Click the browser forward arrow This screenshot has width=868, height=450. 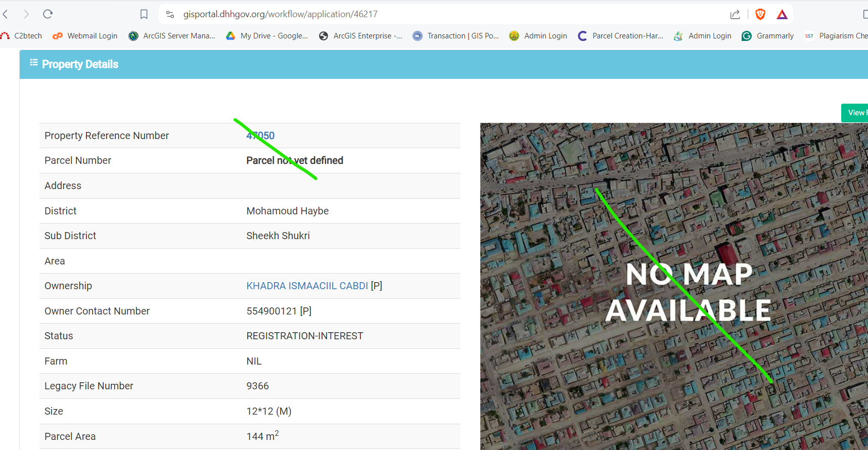point(26,14)
